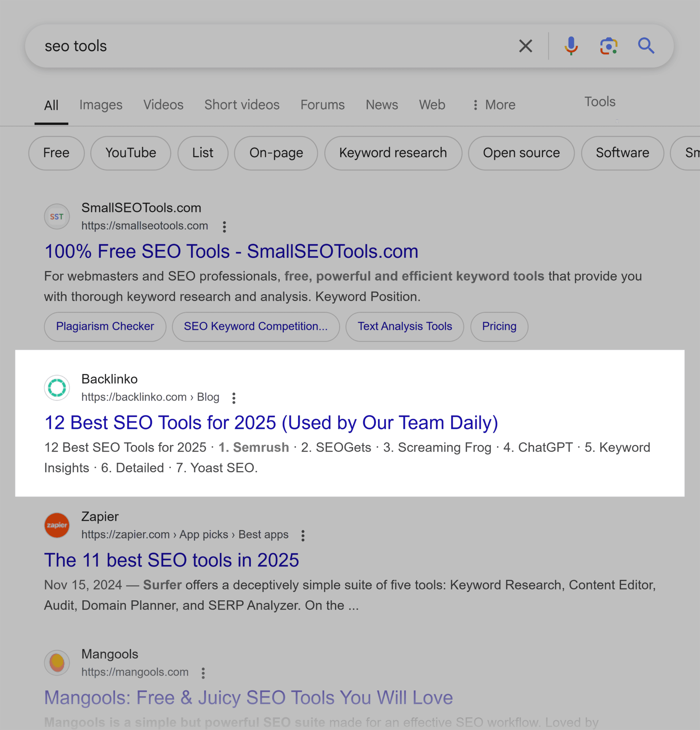700x730 pixels.
Task: Click the https://zapier.com › App picks breadcrumb
Action: click(185, 534)
